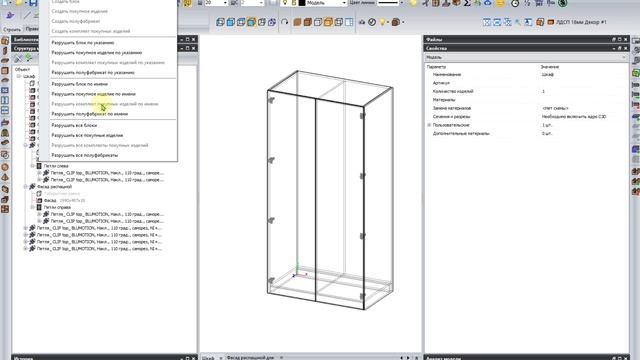Viewport: 640px width, 360px height.
Task: Click the 'Шкаф' value of Наименование
Action: [547, 75]
